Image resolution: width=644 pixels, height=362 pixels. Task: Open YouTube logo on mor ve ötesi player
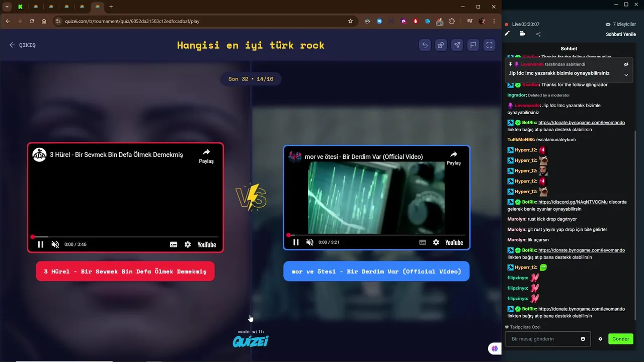tap(454, 242)
